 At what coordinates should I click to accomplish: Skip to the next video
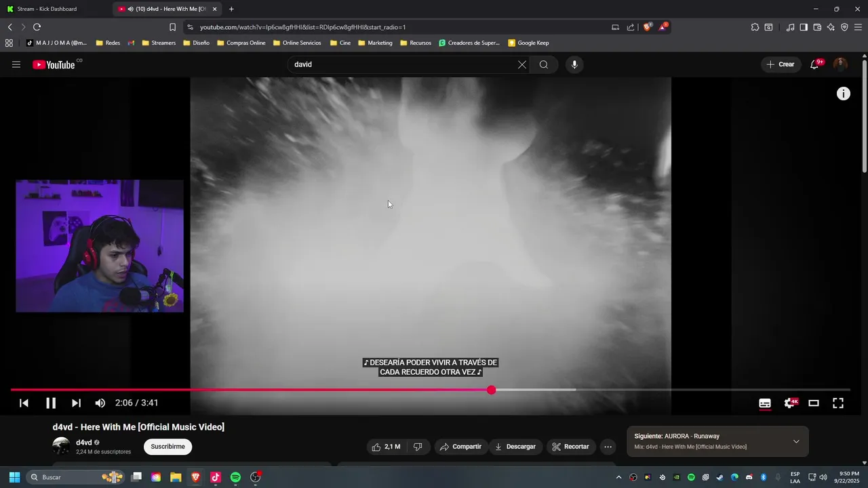tap(76, 403)
